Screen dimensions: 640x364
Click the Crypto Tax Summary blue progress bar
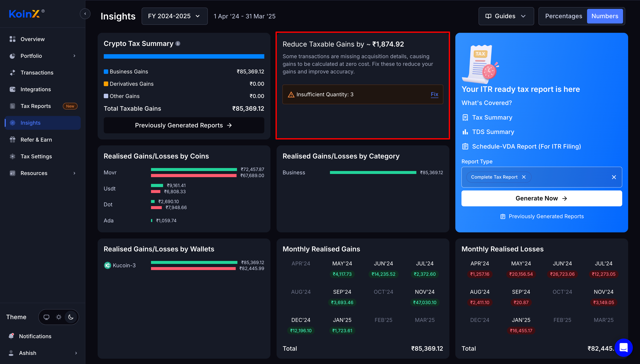184,56
